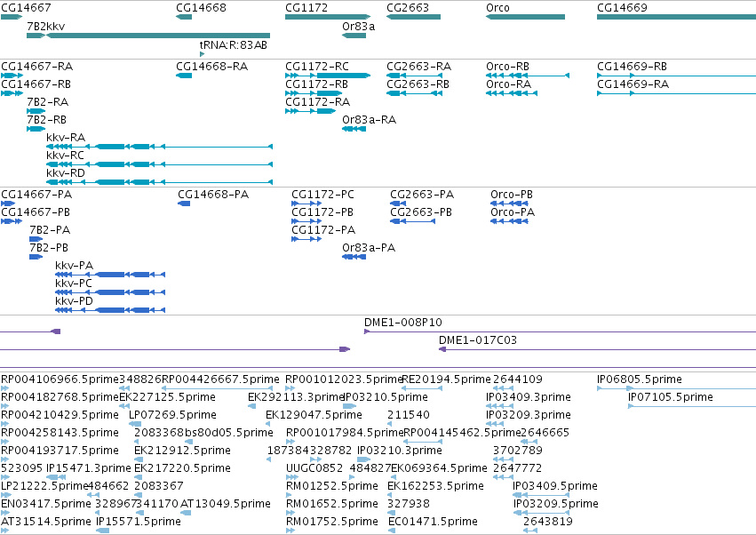
Task: Select the CG14669 gene label
Action: point(622,8)
